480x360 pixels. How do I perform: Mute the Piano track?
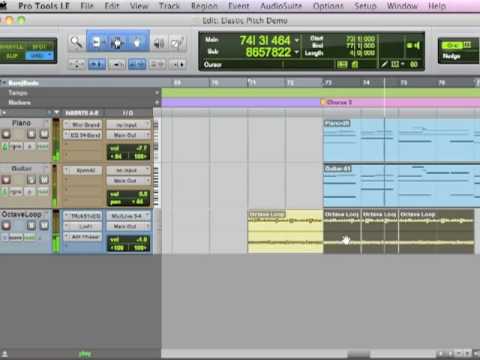[x=44, y=134]
